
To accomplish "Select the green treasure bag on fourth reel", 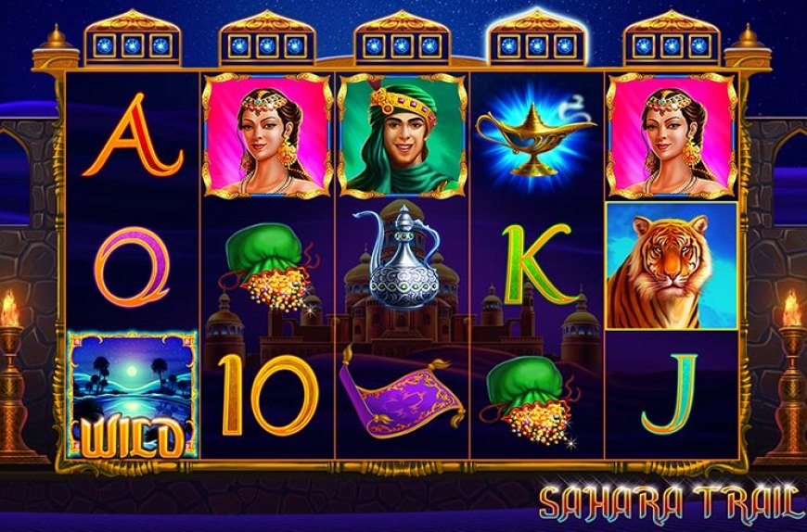I will coord(533,400).
